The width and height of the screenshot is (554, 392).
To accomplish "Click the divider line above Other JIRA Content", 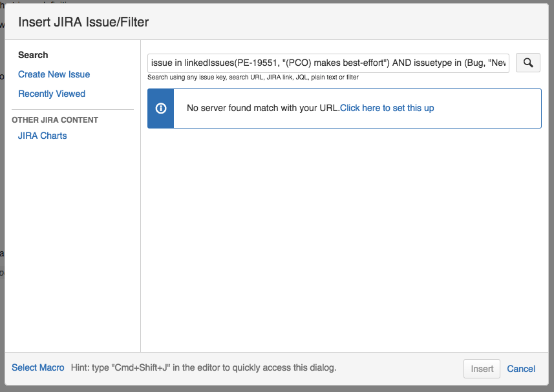I will point(73,109).
